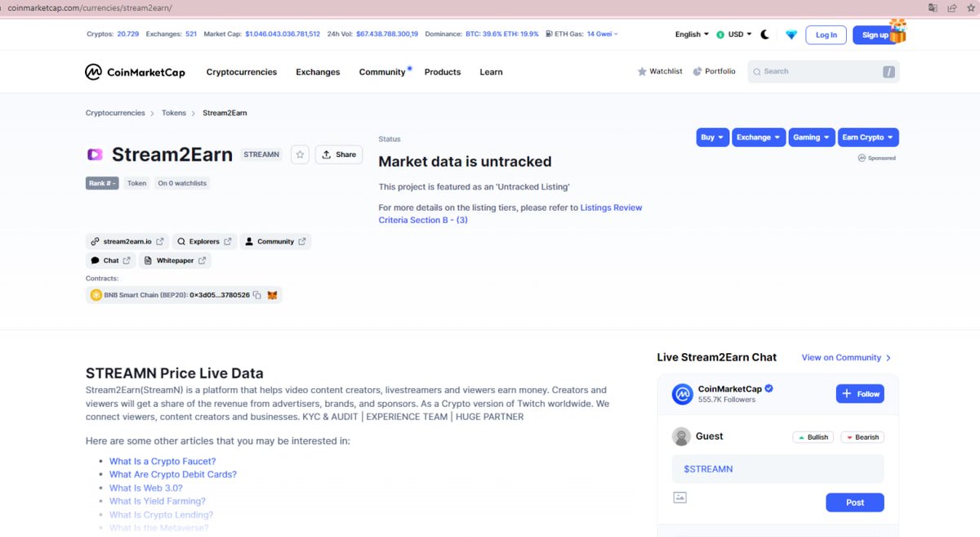
Task: Open the Explorers link
Action: pos(204,241)
